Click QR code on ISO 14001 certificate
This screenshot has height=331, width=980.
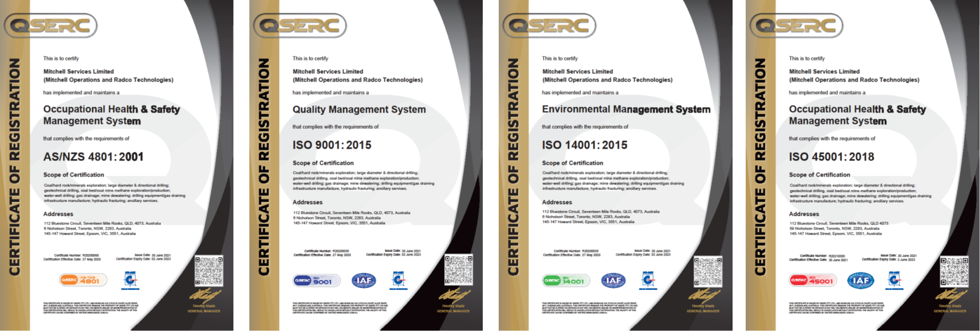(x=708, y=271)
